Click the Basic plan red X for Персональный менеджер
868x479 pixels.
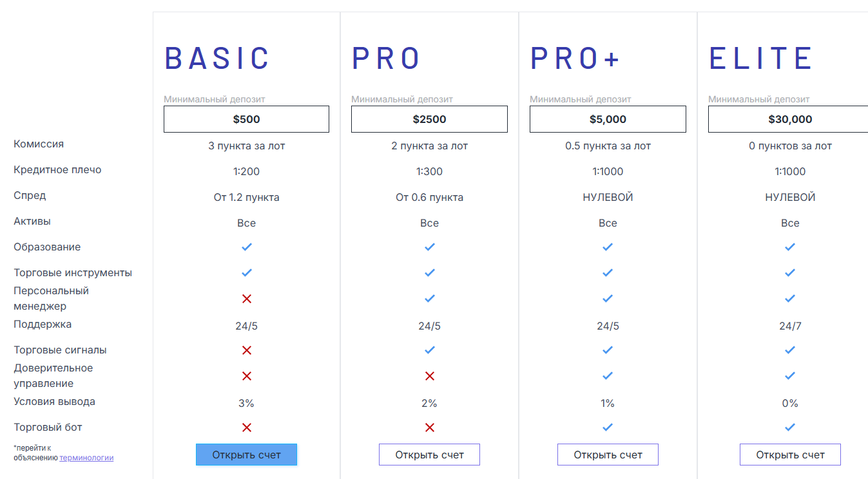point(246,299)
